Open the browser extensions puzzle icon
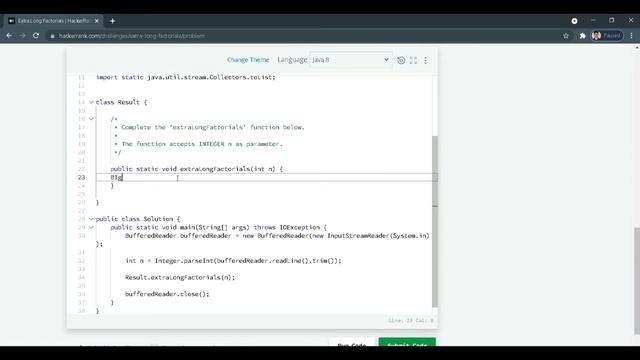This screenshot has width=640, height=360. point(582,36)
